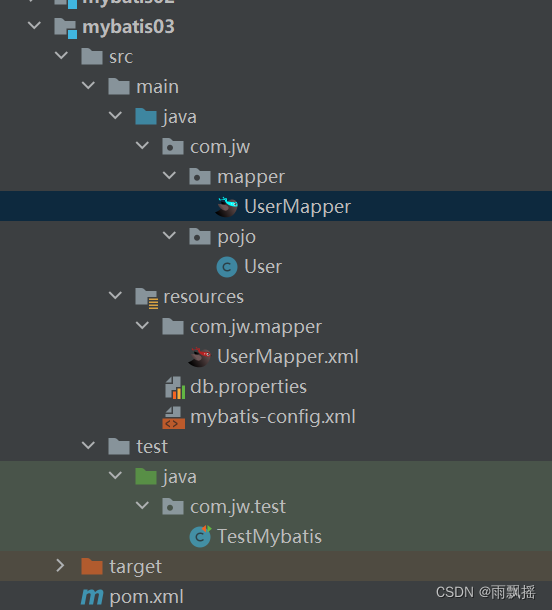Collapse the java folder under main

click(116, 115)
